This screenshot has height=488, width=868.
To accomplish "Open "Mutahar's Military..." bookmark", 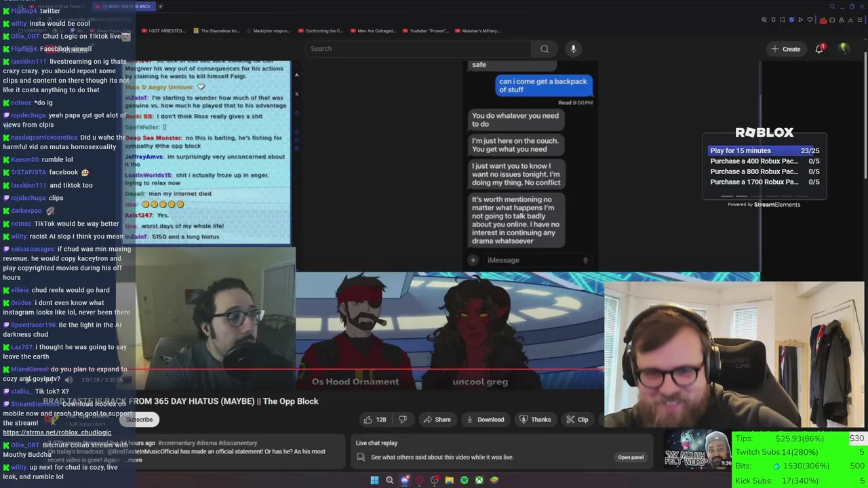I will [476, 30].
